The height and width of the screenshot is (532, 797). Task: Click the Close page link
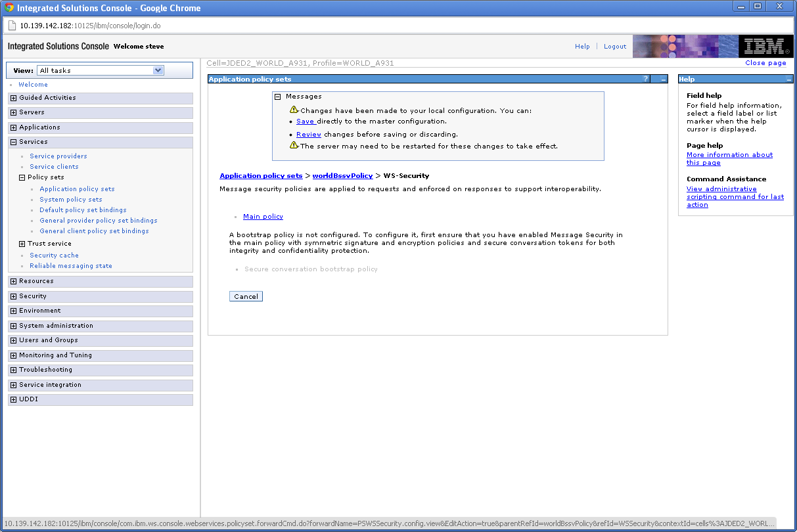point(765,63)
